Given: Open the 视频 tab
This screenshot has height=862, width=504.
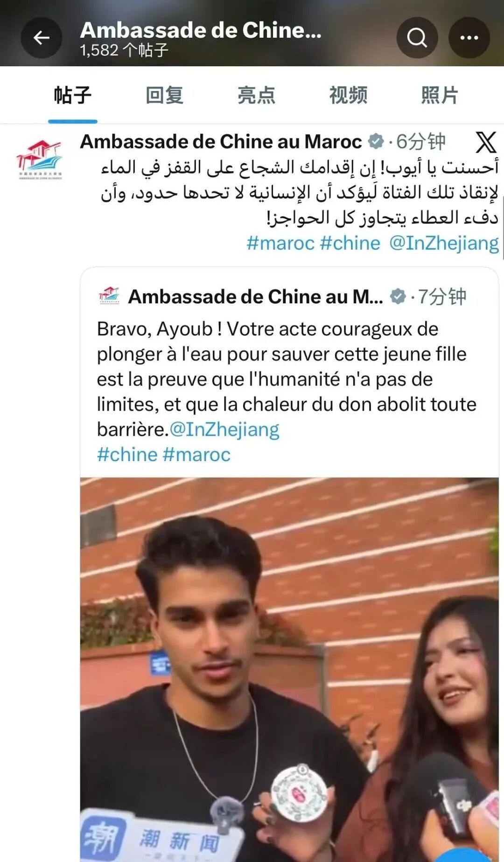Looking at the screenshot, I should (x=348, y=95).
